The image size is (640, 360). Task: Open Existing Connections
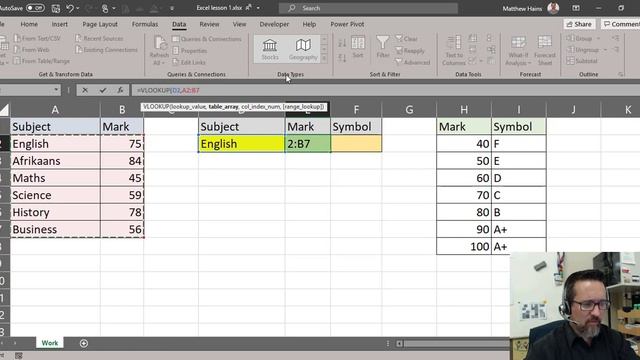click(107, 50)
